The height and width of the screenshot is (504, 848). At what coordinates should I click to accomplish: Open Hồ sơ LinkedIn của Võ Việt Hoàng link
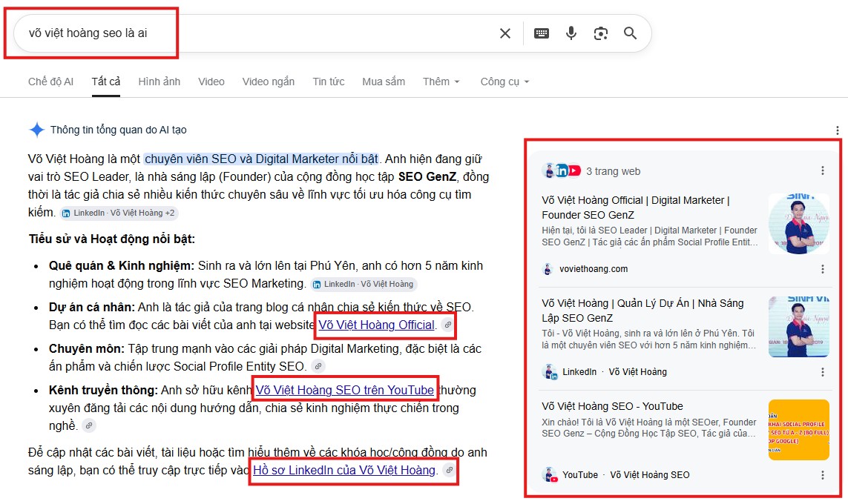tap(344, 470)
